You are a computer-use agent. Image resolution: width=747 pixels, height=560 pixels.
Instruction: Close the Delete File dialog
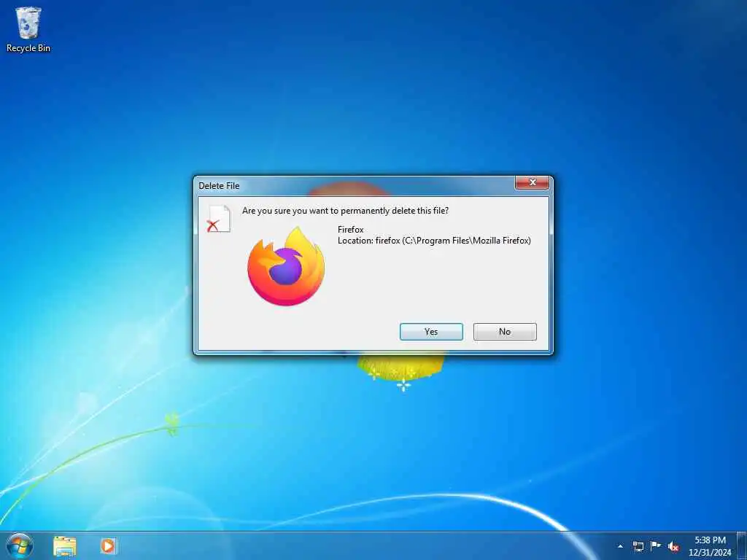pos(532,183)
